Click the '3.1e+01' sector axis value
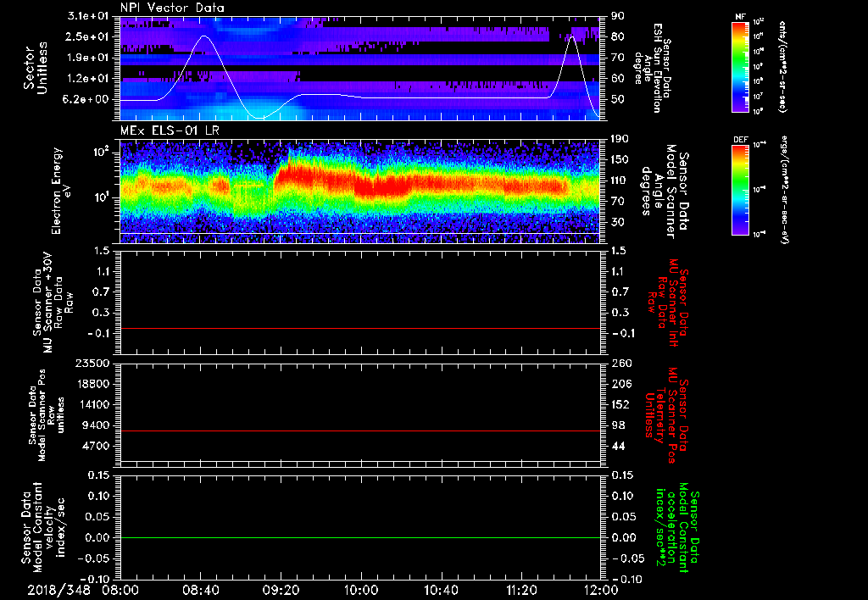The image size is (868, 600). click(x=88, y=16)
